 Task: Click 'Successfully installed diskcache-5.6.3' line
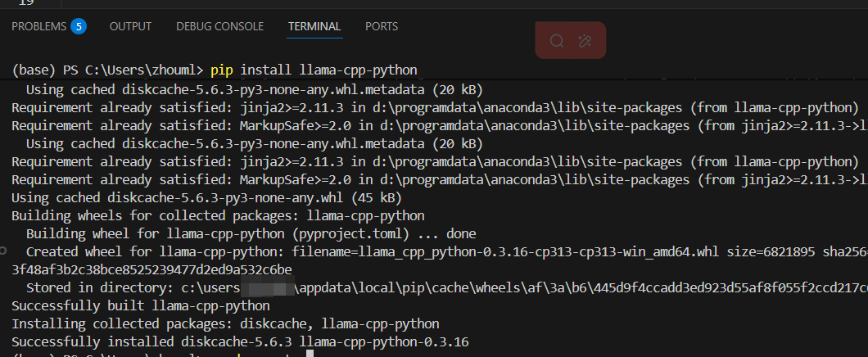point(240,342)
